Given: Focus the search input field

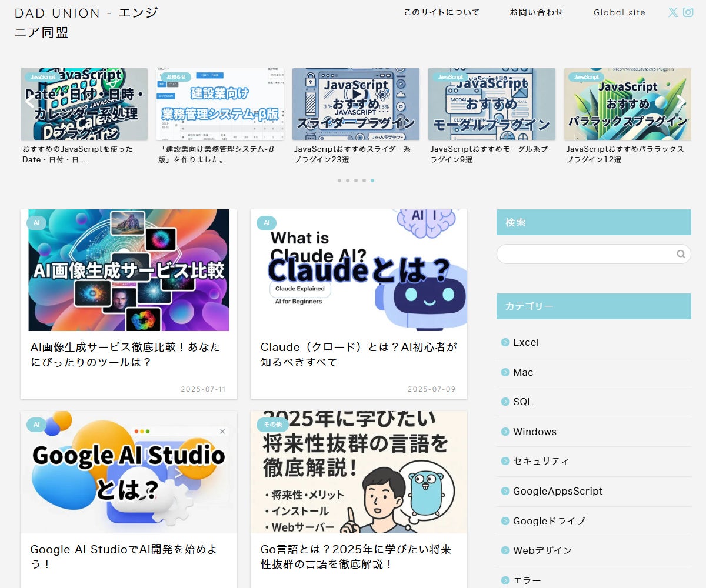Looking at the screenshot, I should 594,254.
